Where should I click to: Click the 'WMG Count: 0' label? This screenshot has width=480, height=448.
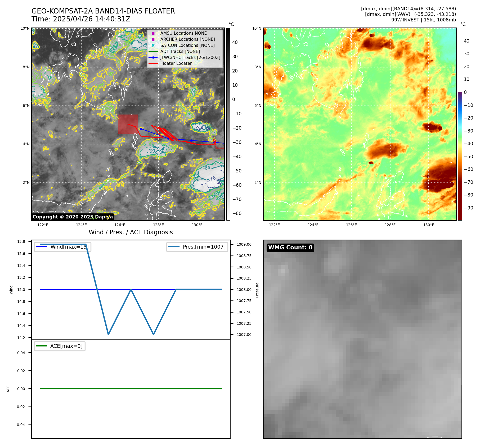(290, 248)
